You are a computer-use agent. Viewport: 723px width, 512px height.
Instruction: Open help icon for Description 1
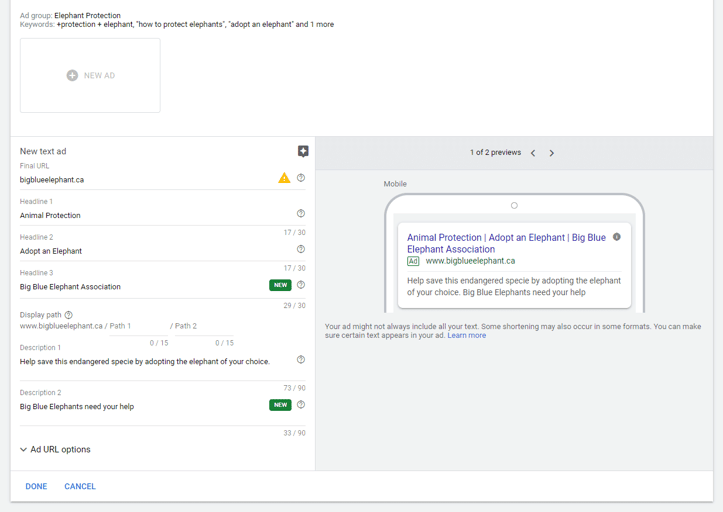point(301,360)
